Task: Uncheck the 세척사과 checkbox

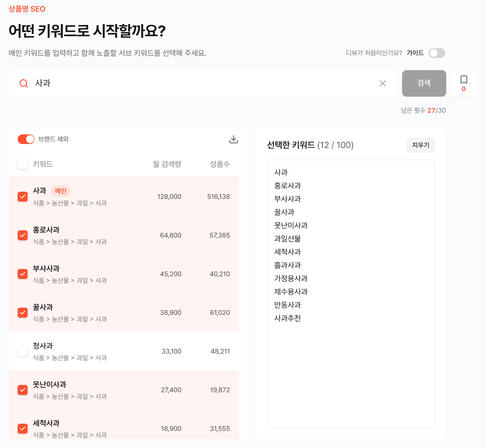Action: point(23,429)
